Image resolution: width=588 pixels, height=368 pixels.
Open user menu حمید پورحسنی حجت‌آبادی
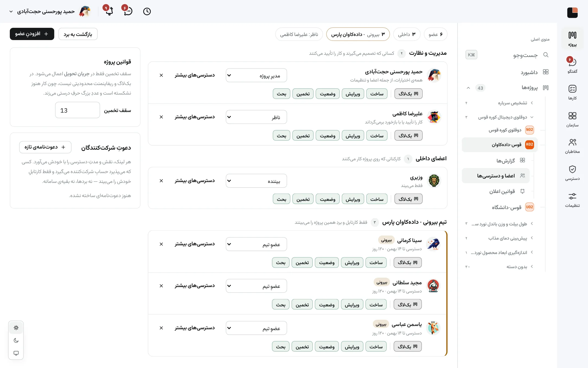coord(50,11)
